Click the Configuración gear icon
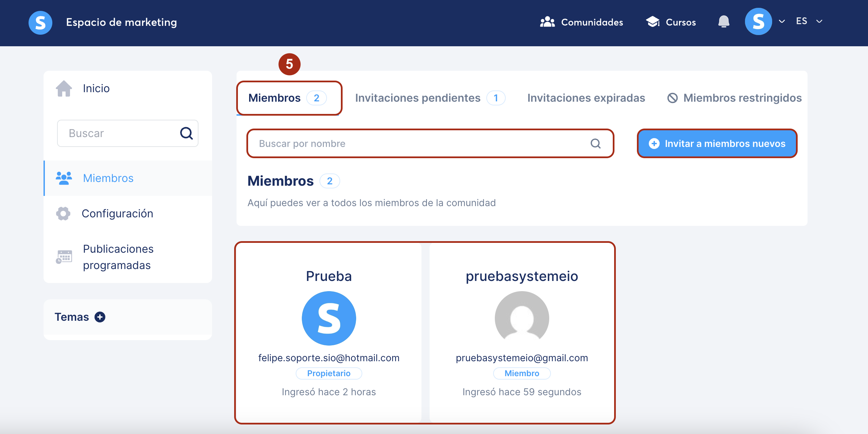This screenshot has width=868, height=434. pyautogui.click(x=63, y=214)
